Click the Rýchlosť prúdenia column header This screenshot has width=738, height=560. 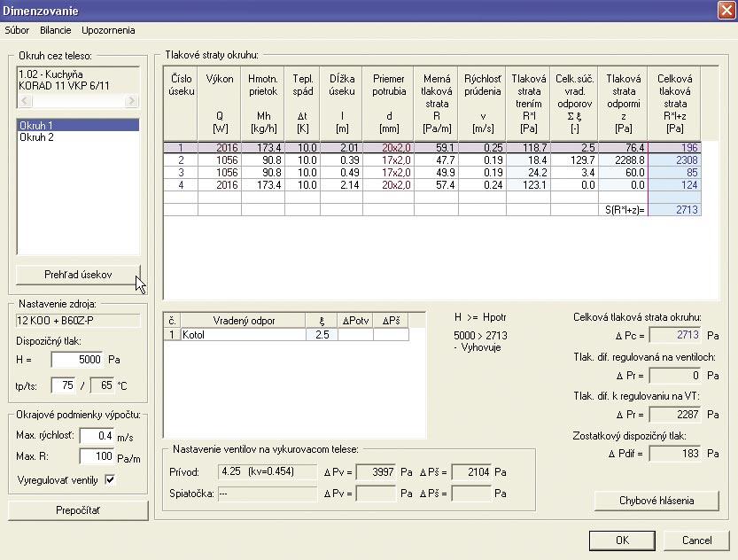click(x=483, y=103)
